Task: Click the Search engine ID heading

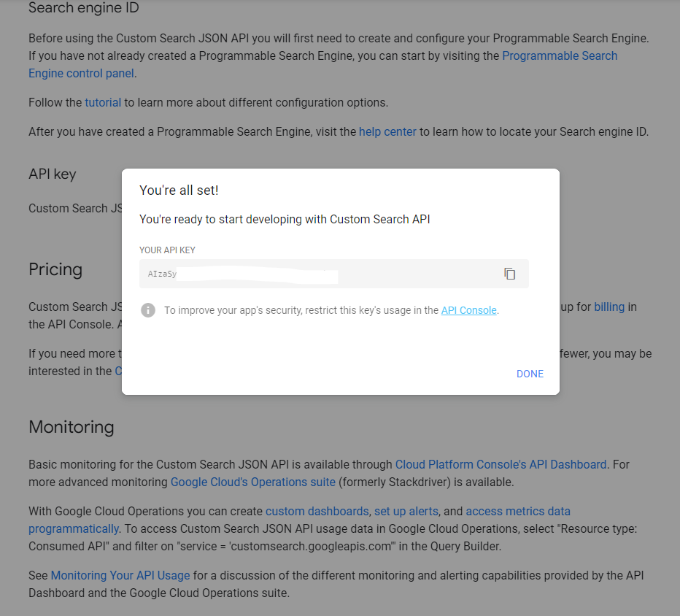Action: pyautogui.click(x=84, y=8)
